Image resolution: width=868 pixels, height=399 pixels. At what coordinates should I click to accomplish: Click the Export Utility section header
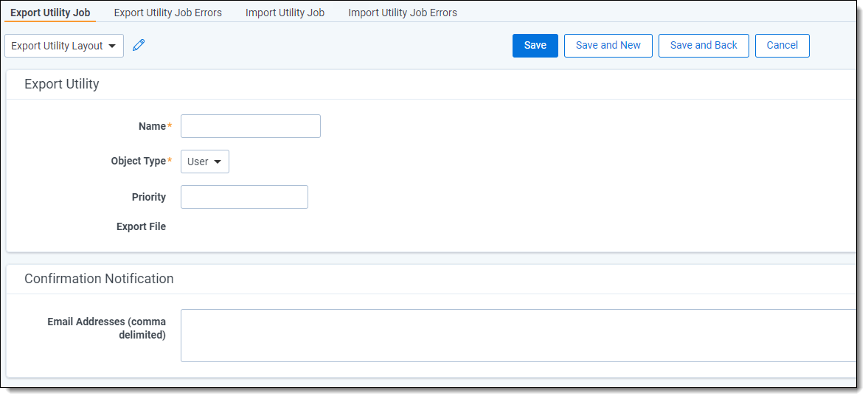pos(62,84)
